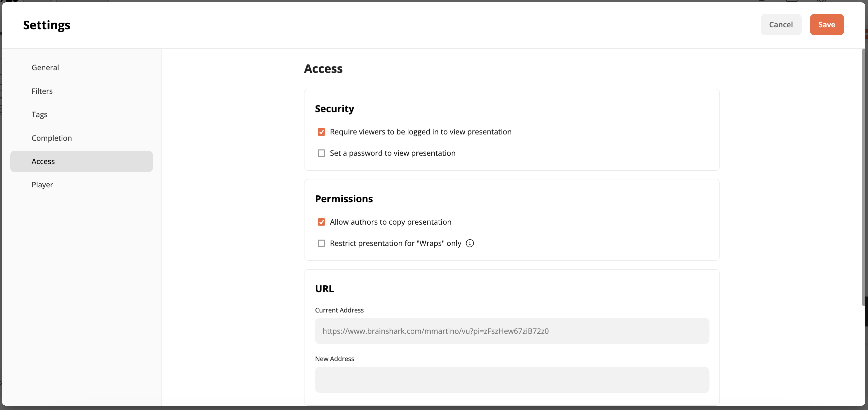
Task: Enable Set a password checkbox
Action: point(321,153)
